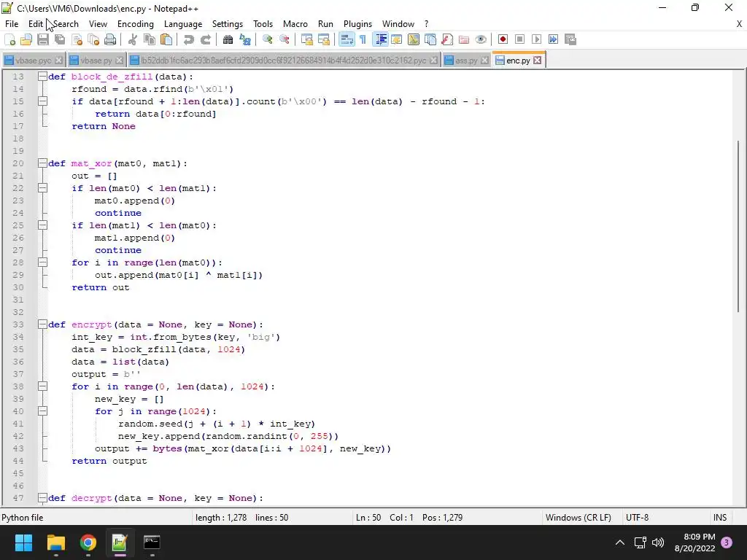Screen dimensions: 747x560
Task: Collapse the mat_xor function fold marker
Action: tap(42, 163)
